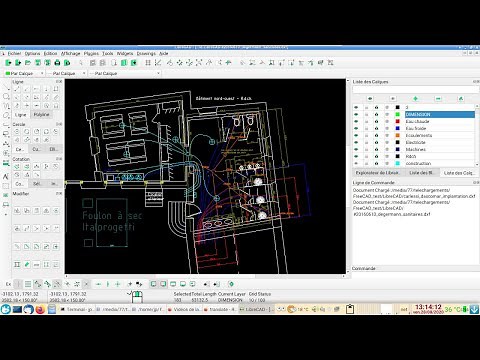The width and height of the screenshot is (480, 360).
Task: Select the Ligne tab in line panel
Action: coord(21,114)
